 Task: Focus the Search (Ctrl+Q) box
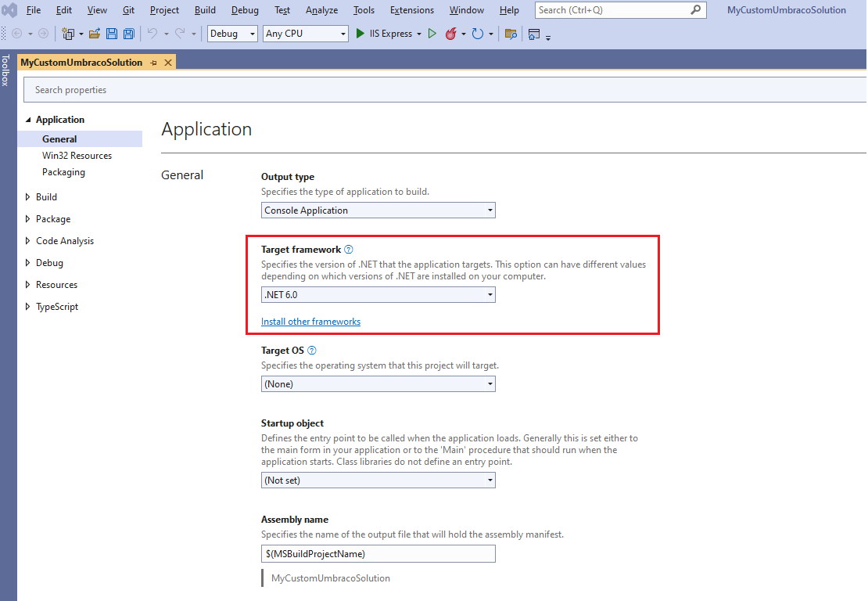point(621,10)
